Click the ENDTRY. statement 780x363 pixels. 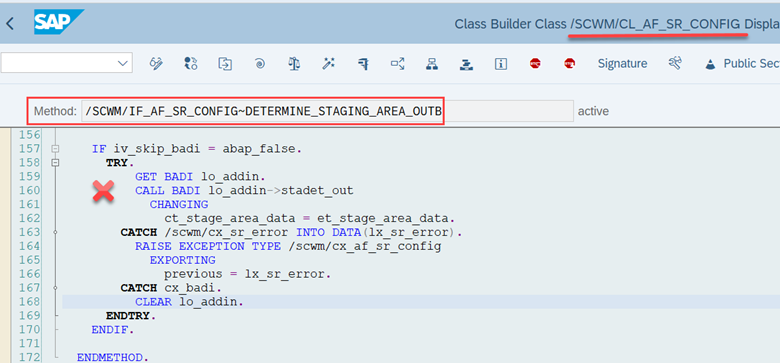click(131, 316)
